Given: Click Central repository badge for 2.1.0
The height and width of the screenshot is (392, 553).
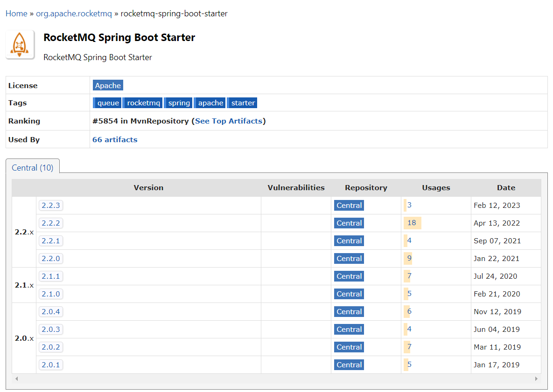Looking at the screenshot, I should coord(349,294).
